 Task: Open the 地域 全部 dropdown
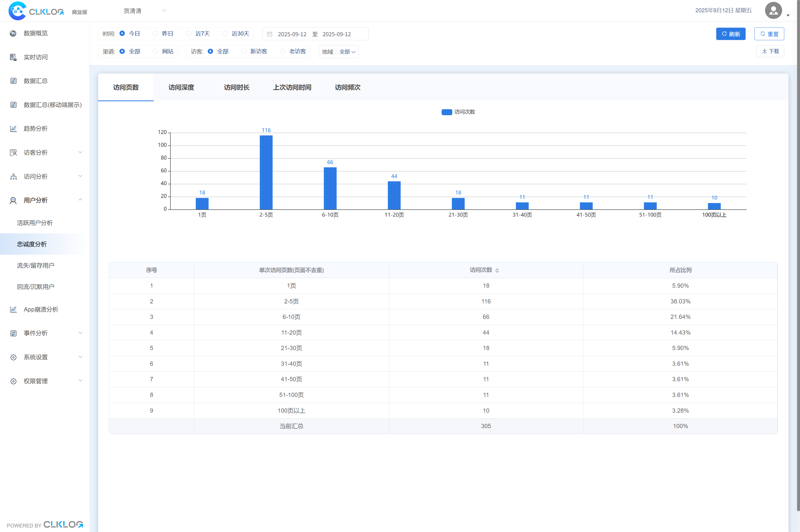(x=347, y=52)
